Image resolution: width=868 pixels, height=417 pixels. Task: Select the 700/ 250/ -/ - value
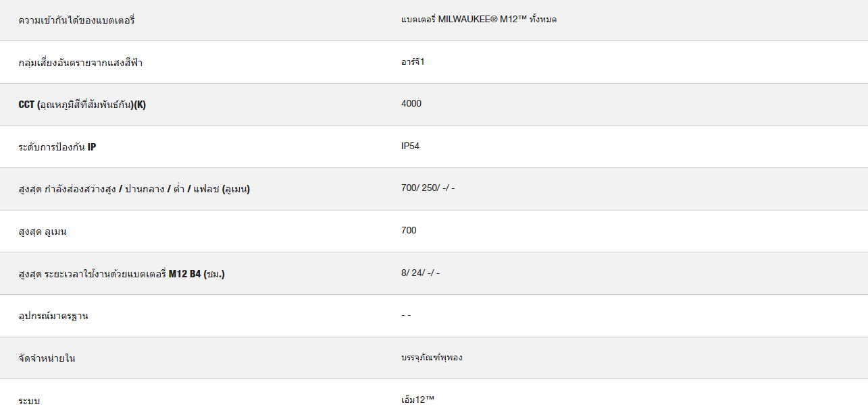pos(428,188)
